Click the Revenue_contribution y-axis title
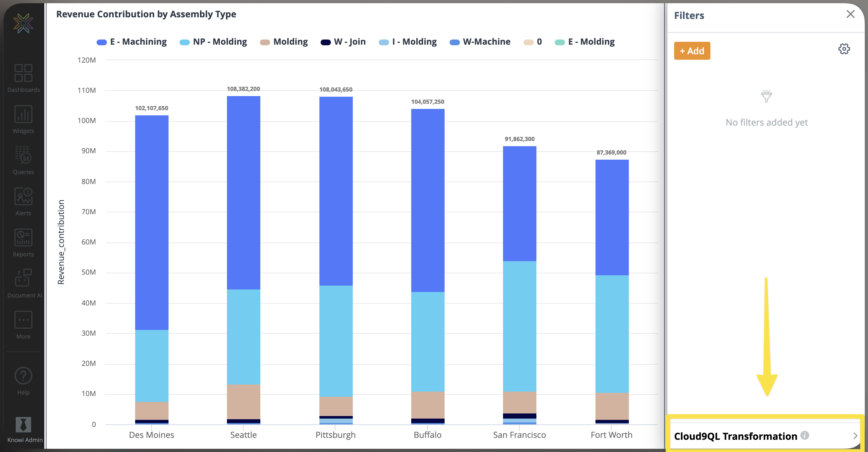 pos(61,242)
